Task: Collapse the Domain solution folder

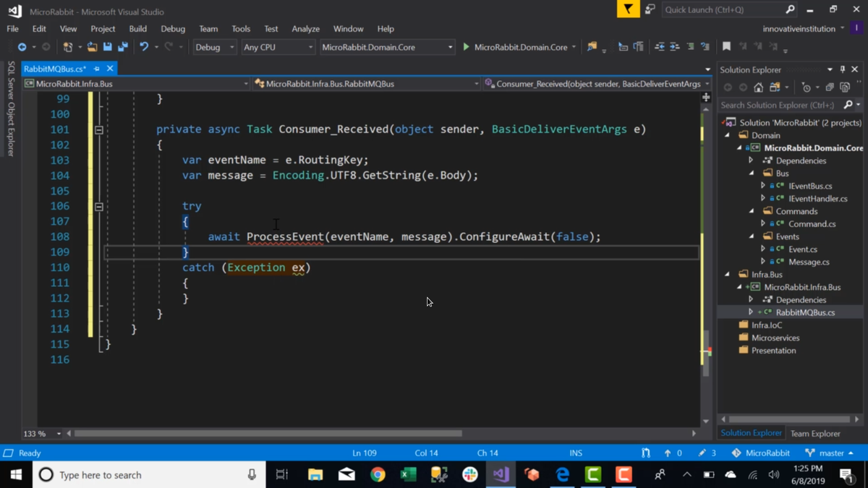Action: pyautogui.click(x=728, y=135)
